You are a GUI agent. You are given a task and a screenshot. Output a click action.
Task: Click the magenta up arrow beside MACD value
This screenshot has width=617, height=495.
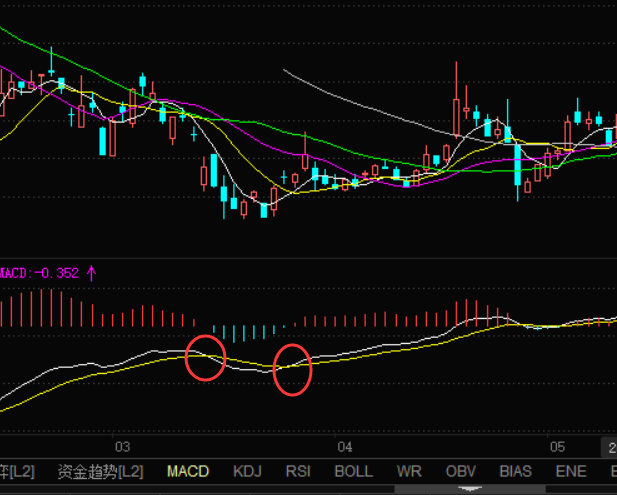point(92,272)
